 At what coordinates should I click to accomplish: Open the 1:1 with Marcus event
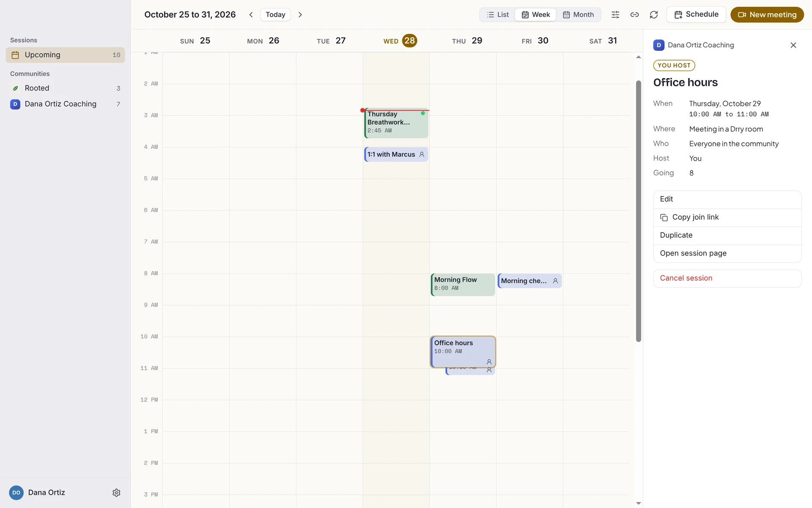tap(396, 155)
